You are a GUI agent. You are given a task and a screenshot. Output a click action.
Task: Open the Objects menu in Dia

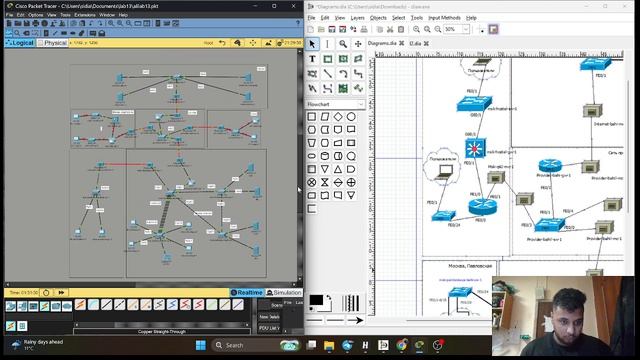point(378,18)
